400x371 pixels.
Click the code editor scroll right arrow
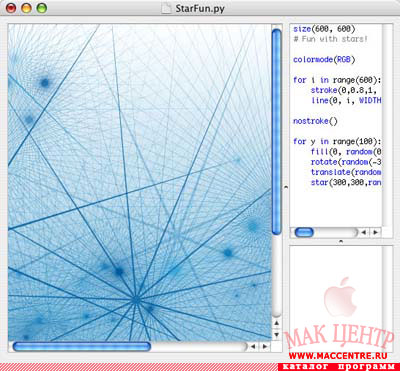point(376,232)
